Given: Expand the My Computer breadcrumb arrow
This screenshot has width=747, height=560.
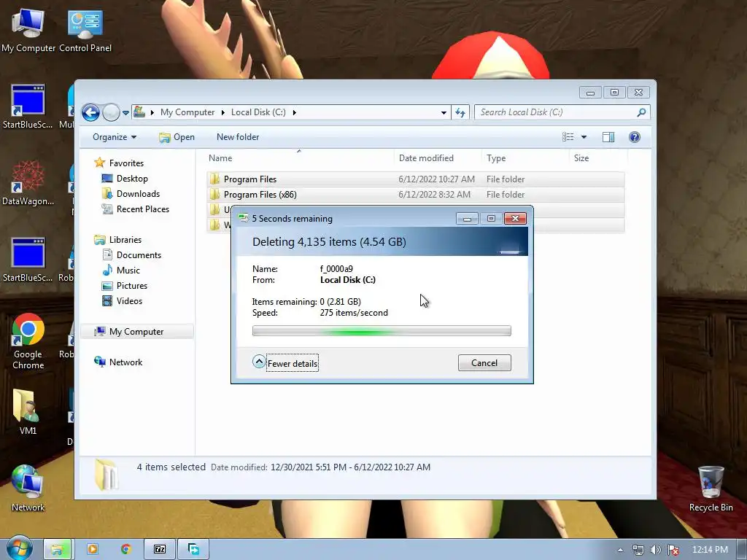Looking at the screenshot, I should pyautogui.click(x=222, y=112).
